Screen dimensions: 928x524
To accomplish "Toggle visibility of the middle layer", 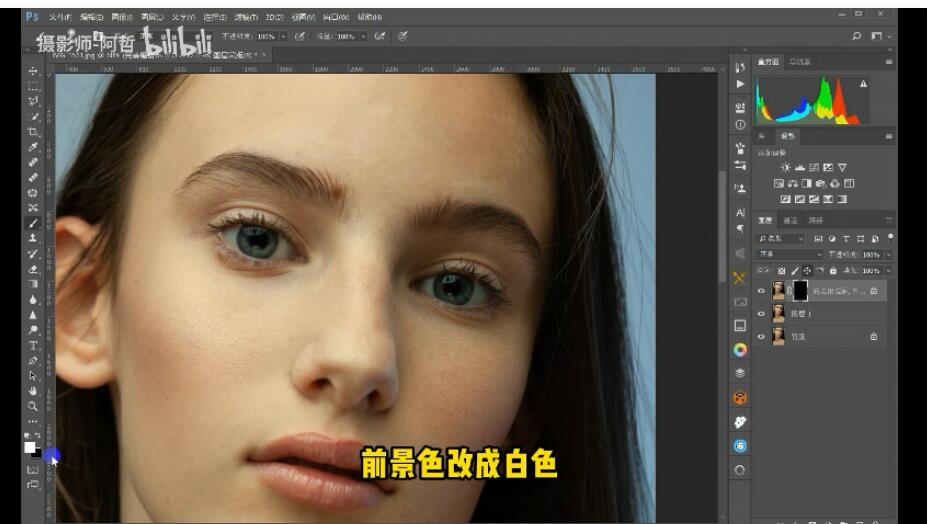I will [762, 314].
